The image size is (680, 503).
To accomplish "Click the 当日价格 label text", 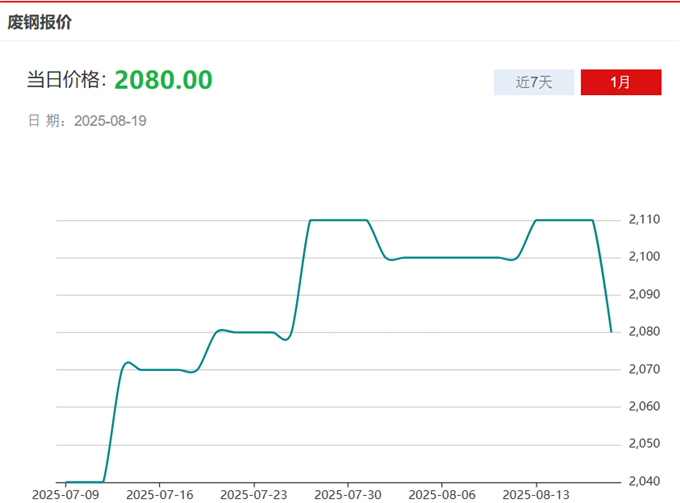I will pos(66,81).
